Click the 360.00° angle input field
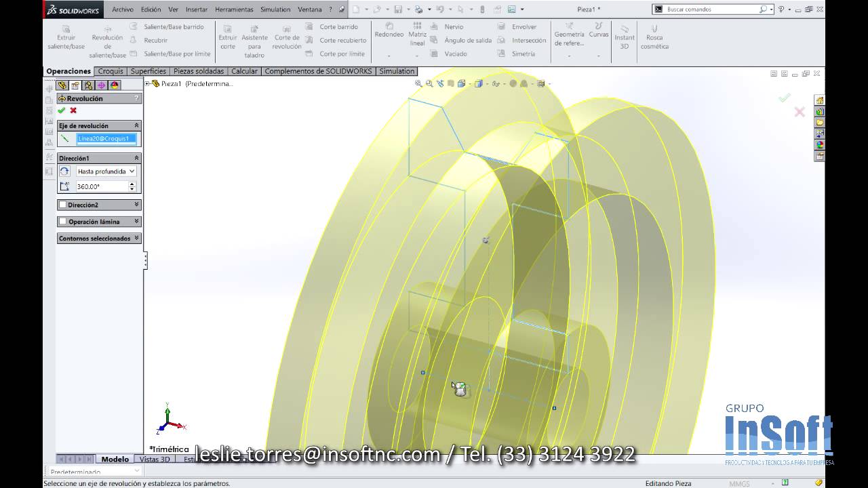868x488 pixels. 102,186
